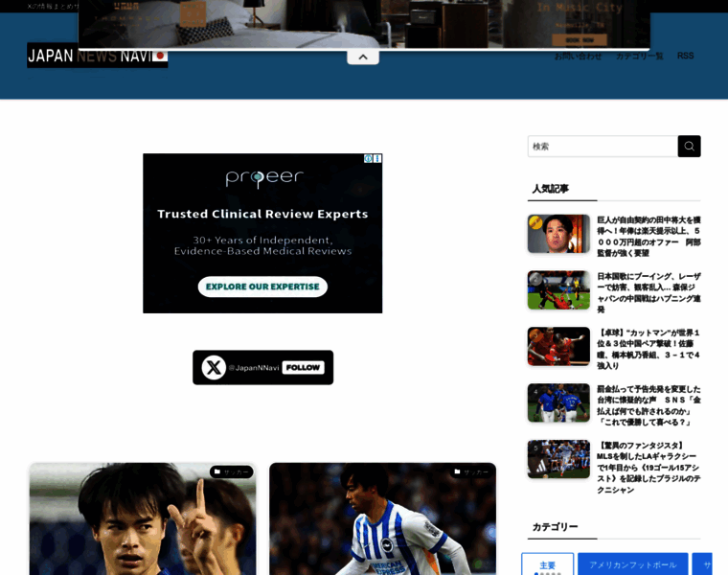Click inside the 検索 search field
Viewport: 728px width, 575px height.
point(602,147)
